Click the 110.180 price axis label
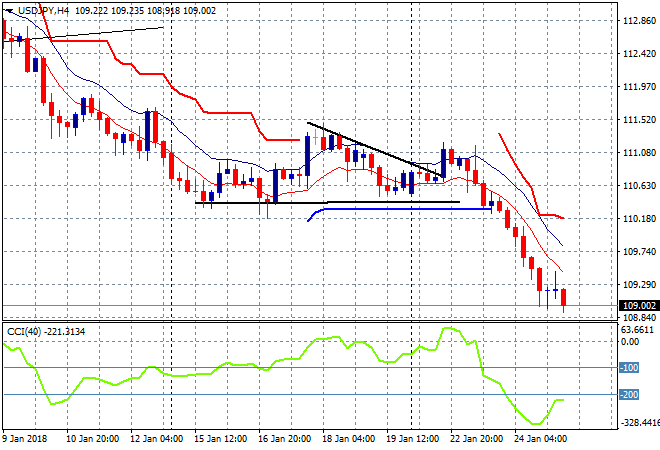Image resolution: width=660 pixels, height=450 pixels. (x=639, y=218)
